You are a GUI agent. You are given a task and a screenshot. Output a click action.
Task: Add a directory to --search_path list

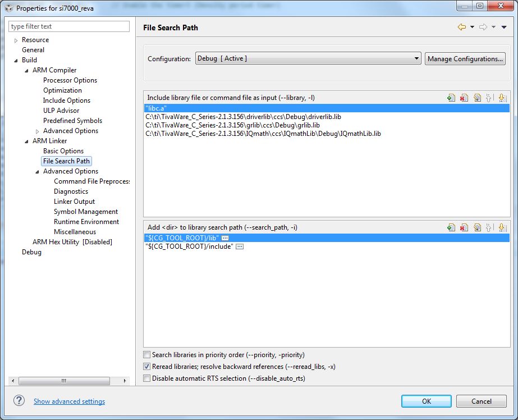point(451,227)
